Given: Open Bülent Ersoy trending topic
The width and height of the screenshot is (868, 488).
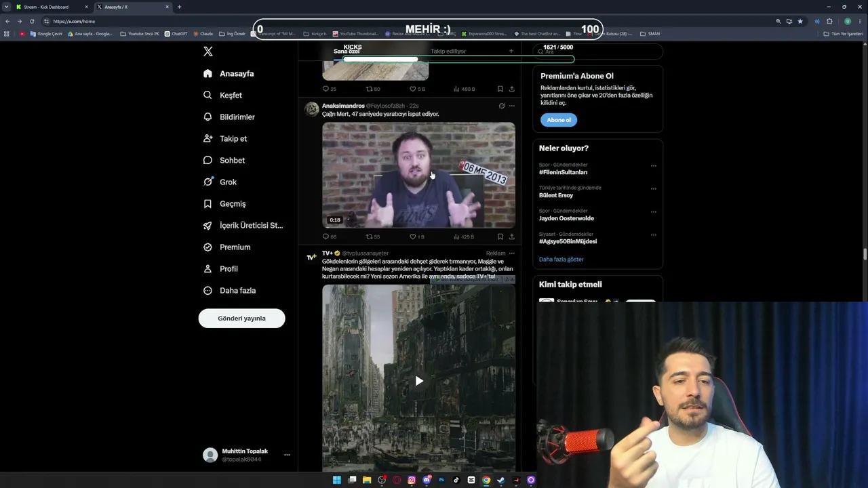Looking at the screenshot, I should [556, 195].
